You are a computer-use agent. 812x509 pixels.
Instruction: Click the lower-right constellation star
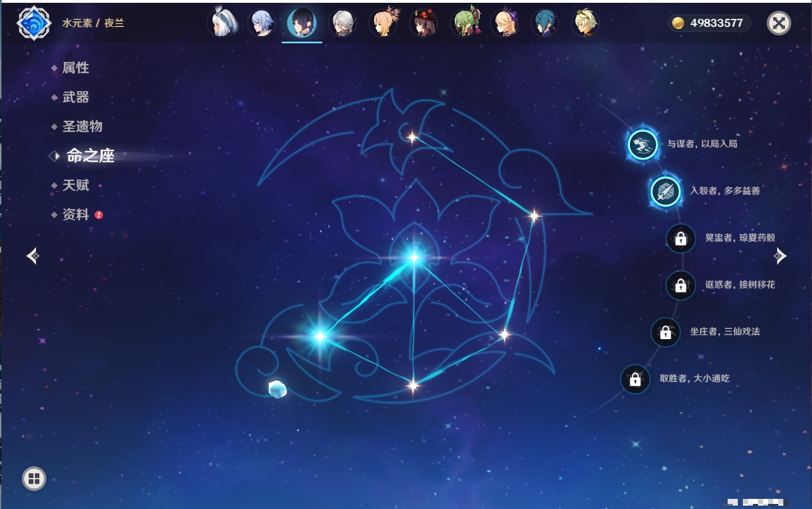504,335
